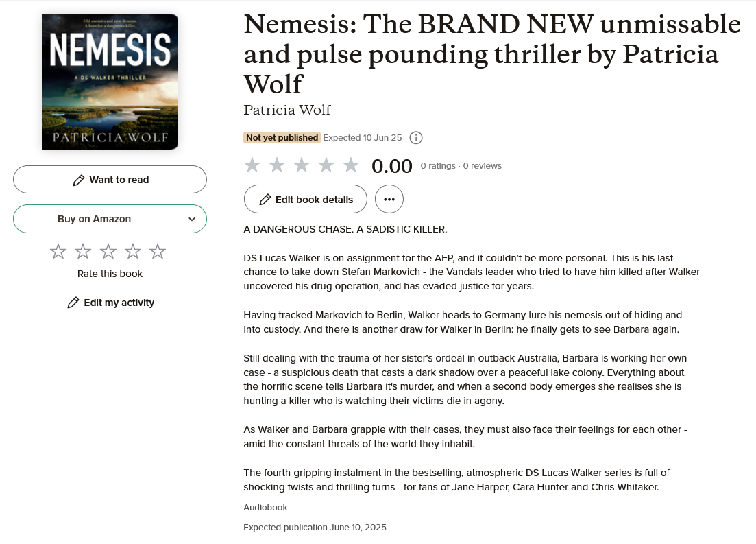
Task: Open the three-dot more options menu
Action: [389, 199]
